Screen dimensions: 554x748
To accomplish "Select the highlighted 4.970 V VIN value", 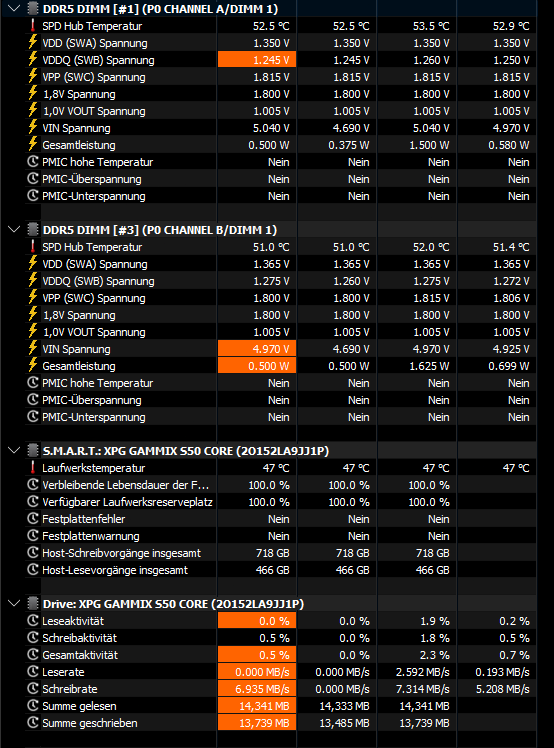I will click(x=257, y=349).
